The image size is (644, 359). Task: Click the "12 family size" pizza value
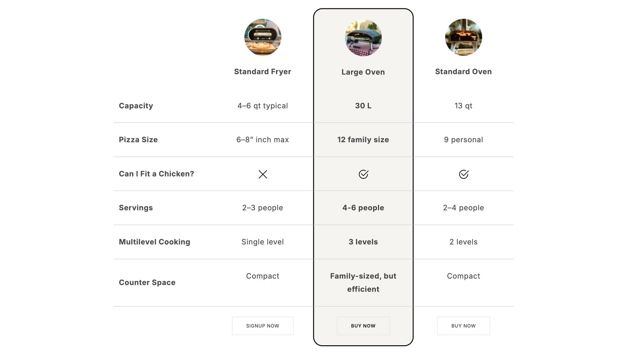point(363,140)
